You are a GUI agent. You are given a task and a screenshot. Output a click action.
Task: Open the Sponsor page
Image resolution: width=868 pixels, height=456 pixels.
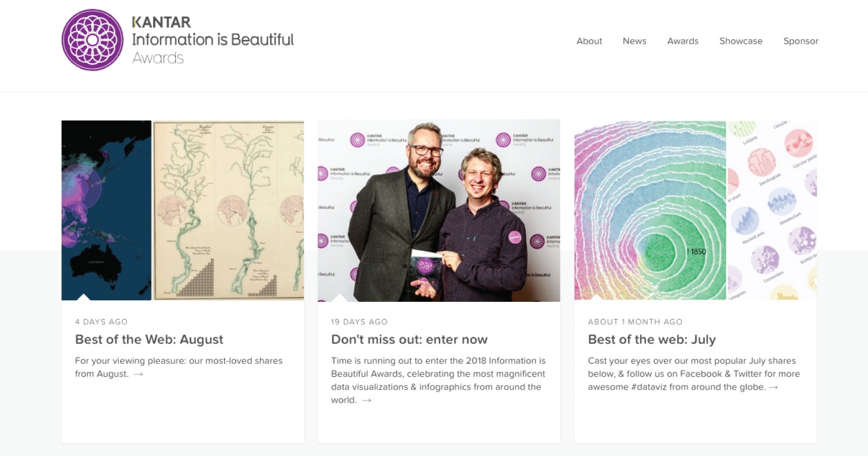pyautogui.click(x=801, y=41)
